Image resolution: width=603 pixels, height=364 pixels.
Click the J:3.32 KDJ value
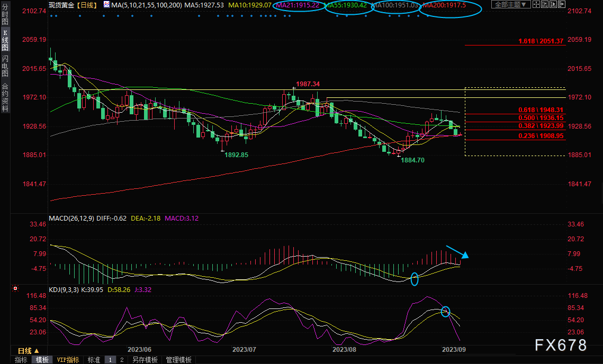[142, 290]
